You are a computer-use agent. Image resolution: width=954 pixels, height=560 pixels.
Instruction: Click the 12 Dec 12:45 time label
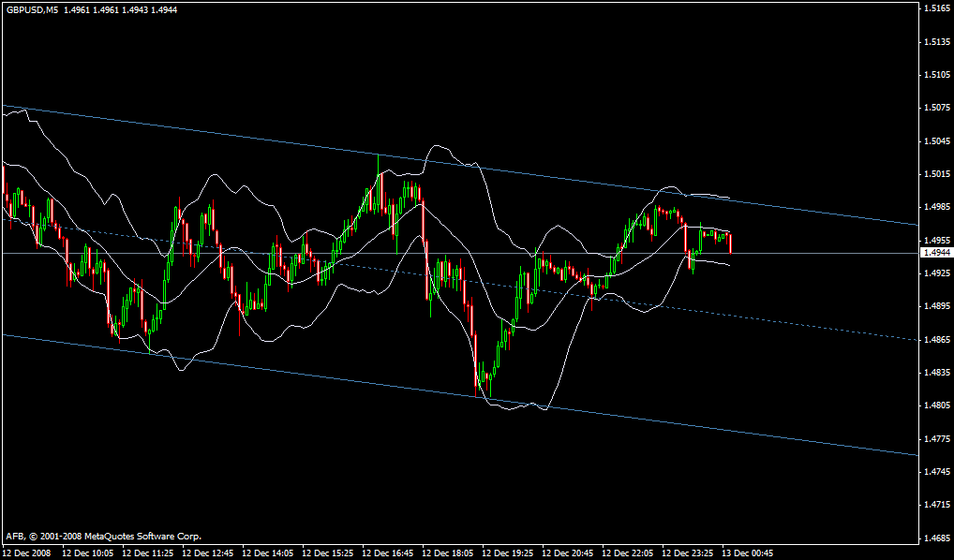click(x=207, y=553)
